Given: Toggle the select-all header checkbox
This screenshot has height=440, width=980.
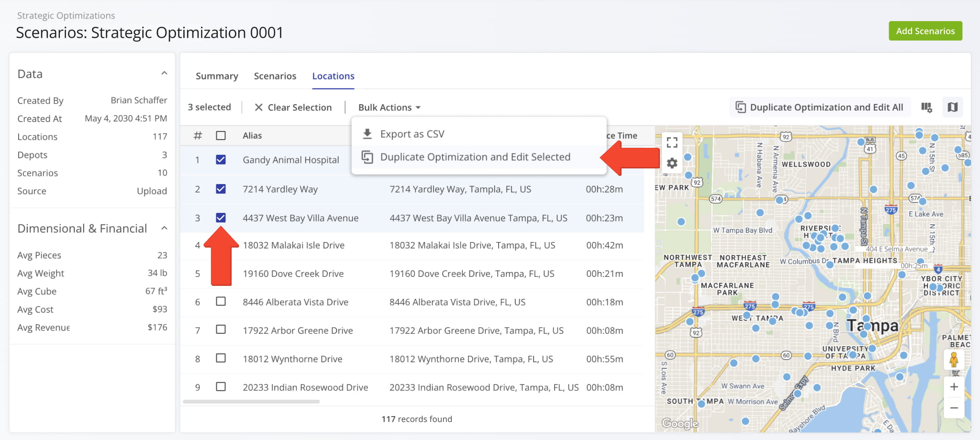Looking at the screenshot, I should (x=221, y=136).
